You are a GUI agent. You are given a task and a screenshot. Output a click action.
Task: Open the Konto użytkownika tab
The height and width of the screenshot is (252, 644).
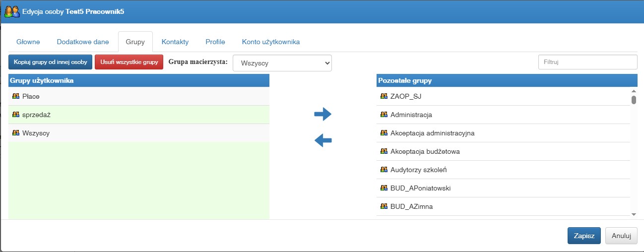pyautogui.click(x=271, y=42)
